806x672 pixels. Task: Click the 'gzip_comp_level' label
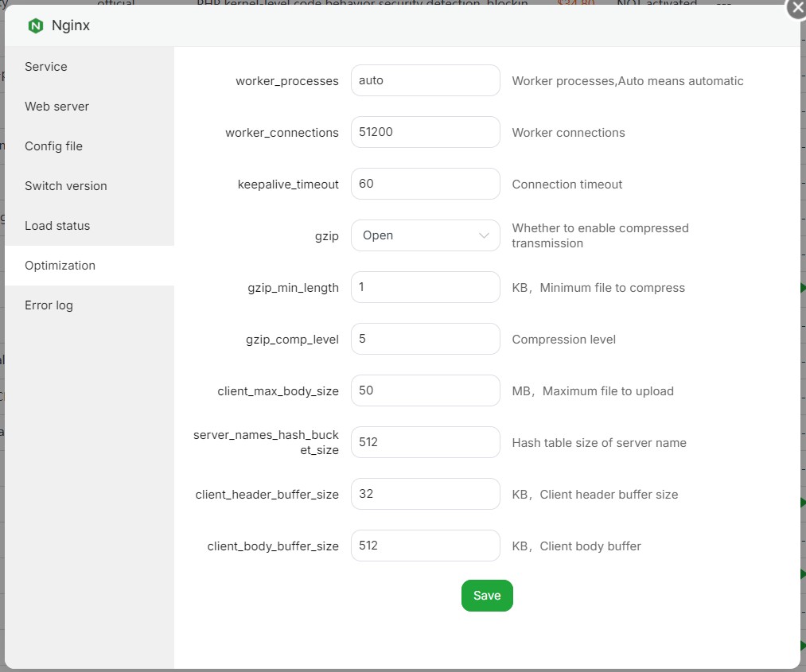[292, 340]
